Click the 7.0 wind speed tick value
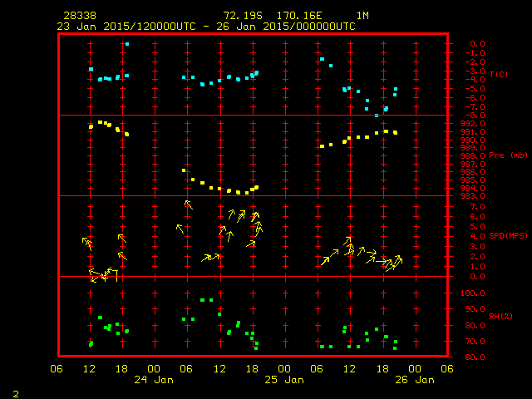Viewport: 532px width, 399px height. (477, 207)
